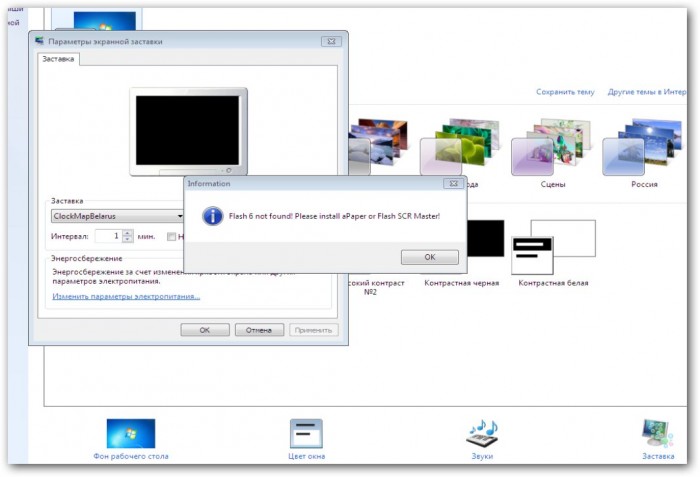
Task: Click OK in the screen saver settings
Action: click(x=204, y=330)
